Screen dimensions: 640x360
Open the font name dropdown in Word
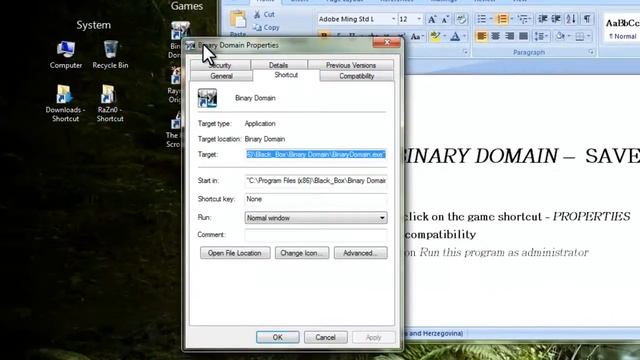pyautogui.click(x=393, y=19)
